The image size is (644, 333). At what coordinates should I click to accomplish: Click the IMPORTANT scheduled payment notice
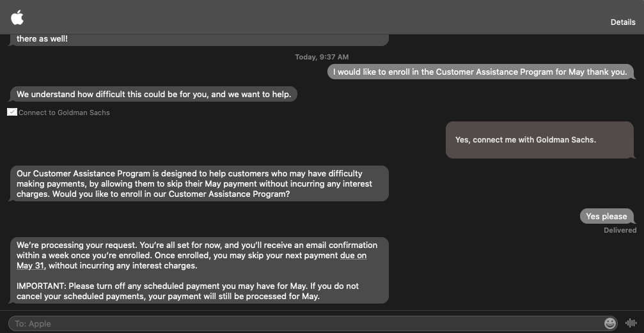click(187, 291)
